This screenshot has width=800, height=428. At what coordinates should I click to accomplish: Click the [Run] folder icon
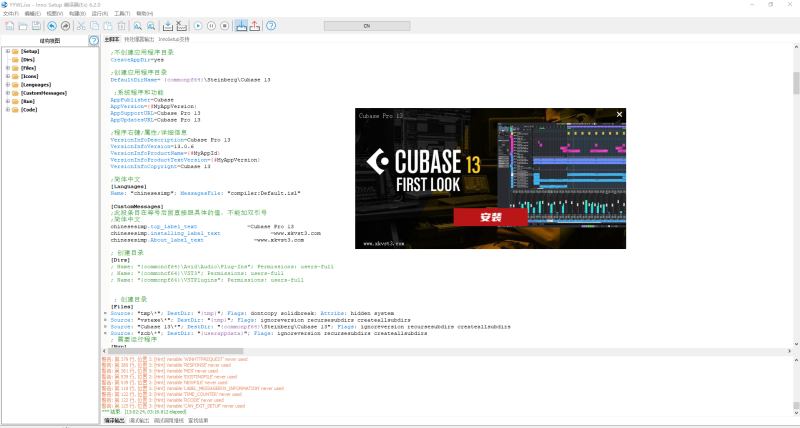point(15,102)
